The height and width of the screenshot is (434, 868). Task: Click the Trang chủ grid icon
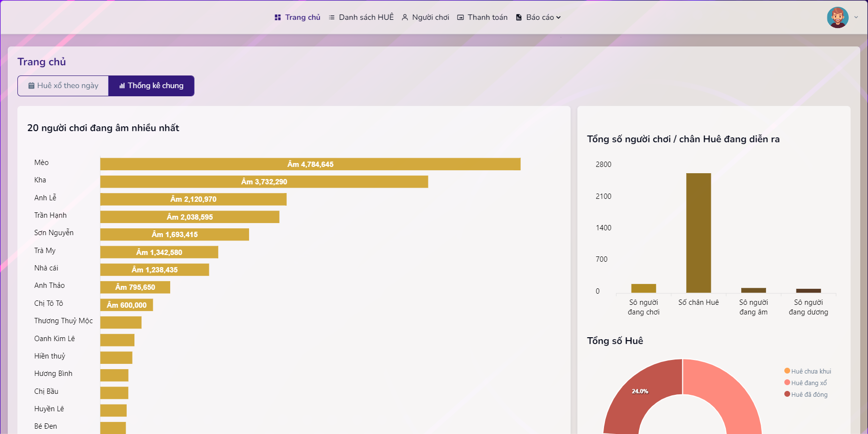coord(278,17)
